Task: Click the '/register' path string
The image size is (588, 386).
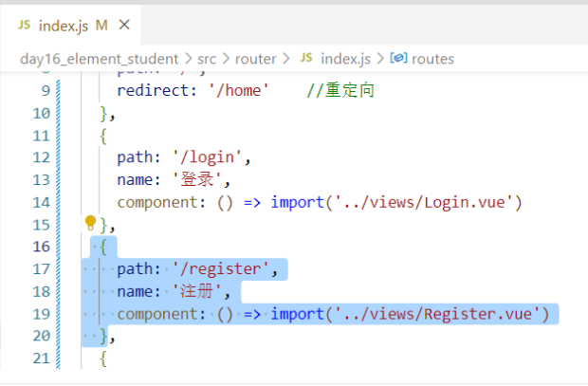Action: coord(221,269)
